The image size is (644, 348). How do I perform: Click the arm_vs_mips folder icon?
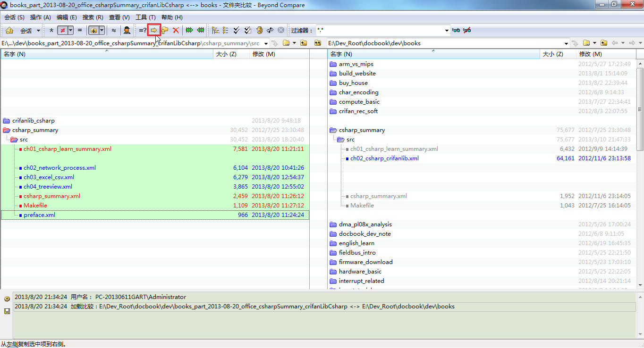[x=333, y=64]
